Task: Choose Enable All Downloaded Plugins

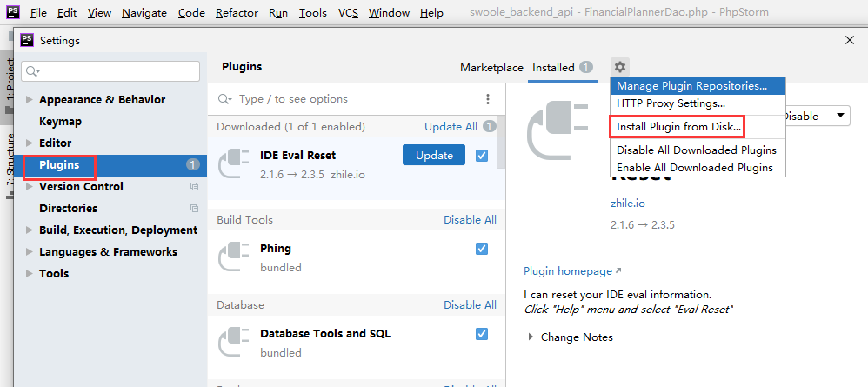Action: tap(698, 167)
